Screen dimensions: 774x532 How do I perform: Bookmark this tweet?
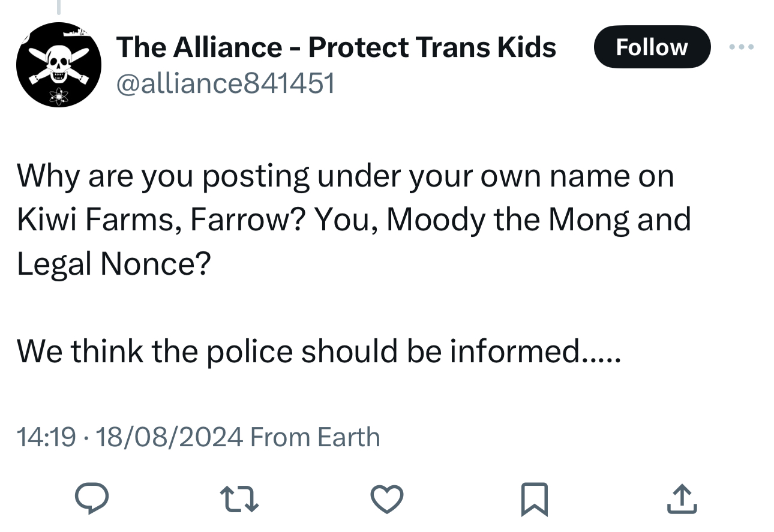point(533,499)
